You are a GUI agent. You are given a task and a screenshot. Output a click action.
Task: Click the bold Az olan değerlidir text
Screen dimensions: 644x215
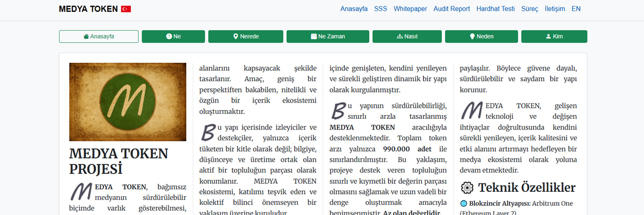(412, 213)
